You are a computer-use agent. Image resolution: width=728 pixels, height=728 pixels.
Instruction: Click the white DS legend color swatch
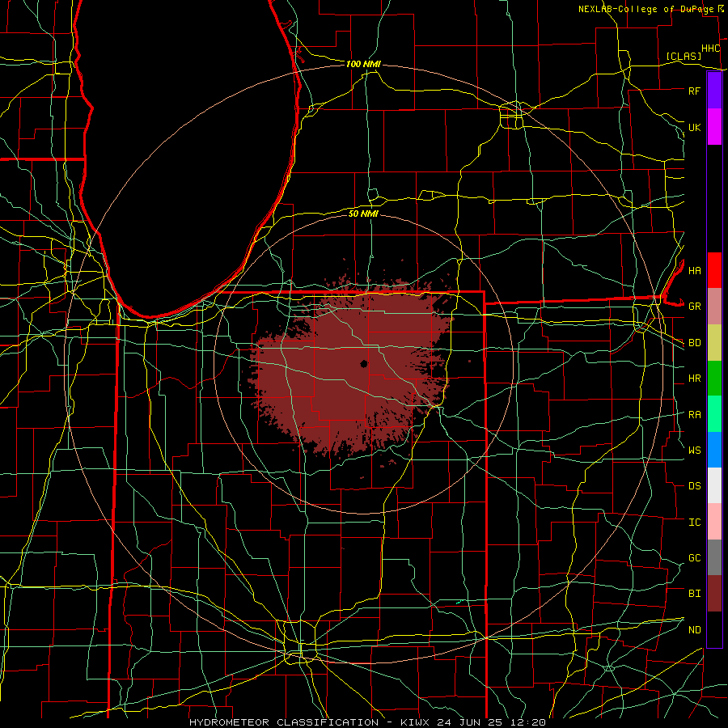tap(714, 486)
